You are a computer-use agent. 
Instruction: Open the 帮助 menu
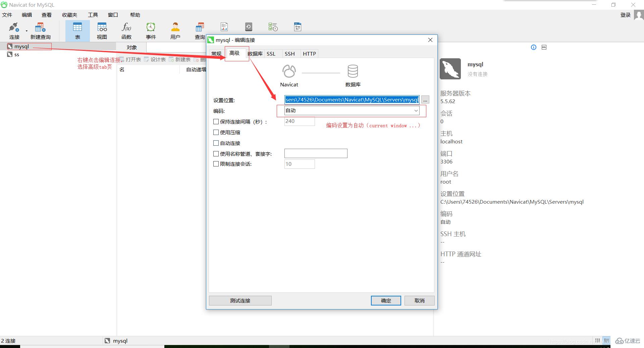click(x=135, y=15)
